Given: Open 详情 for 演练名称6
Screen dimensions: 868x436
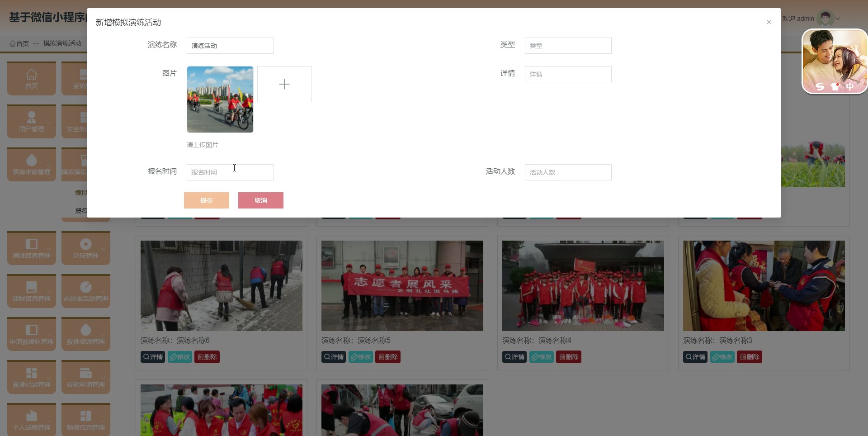Looking at the screenshot, I should 153,357.
